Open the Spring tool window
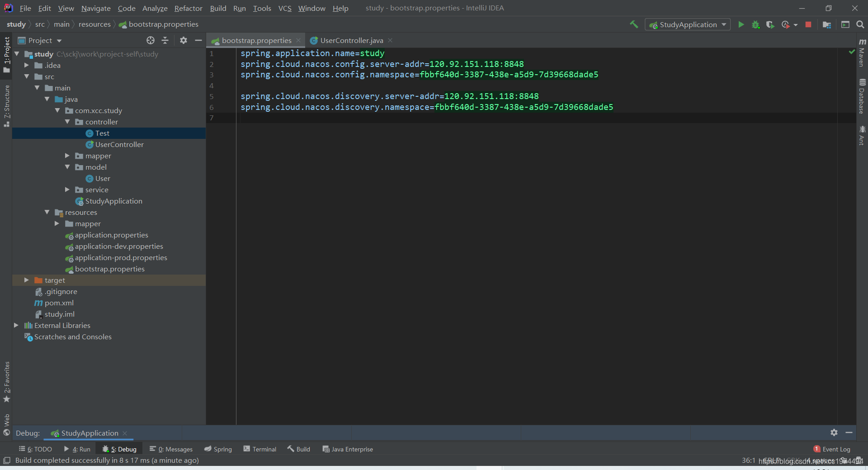868x470 pixels. tap(218, 449)
